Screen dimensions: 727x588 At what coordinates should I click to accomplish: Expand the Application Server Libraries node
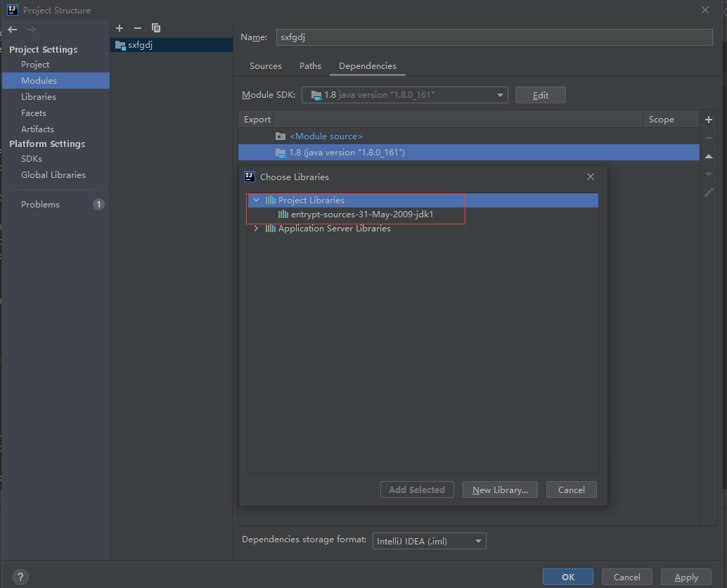[256, 229]
